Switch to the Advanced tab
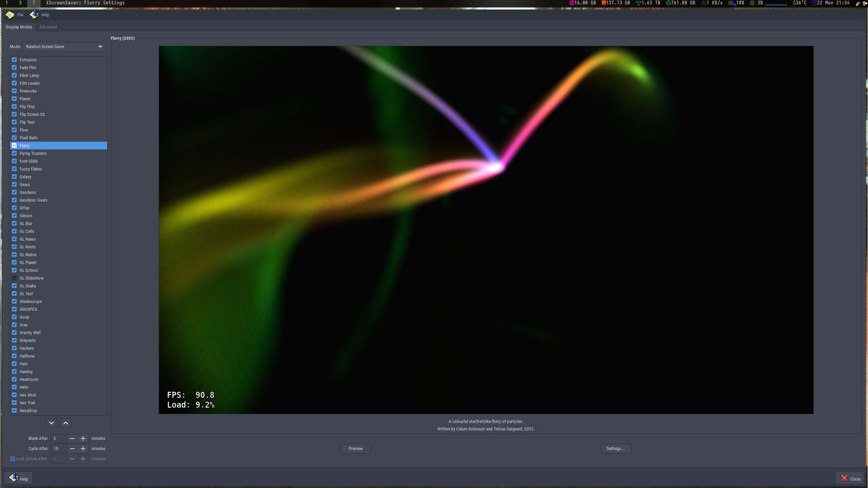 click(x=48, y=27)
